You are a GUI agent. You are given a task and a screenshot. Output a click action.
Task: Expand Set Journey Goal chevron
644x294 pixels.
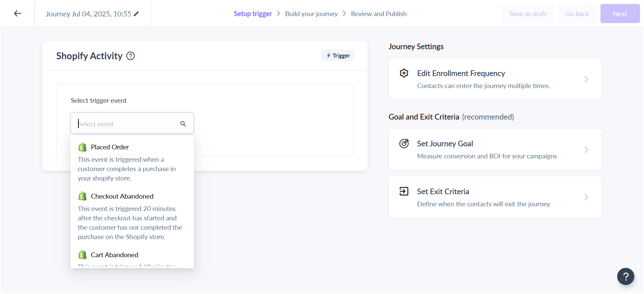tap(586, 150)
